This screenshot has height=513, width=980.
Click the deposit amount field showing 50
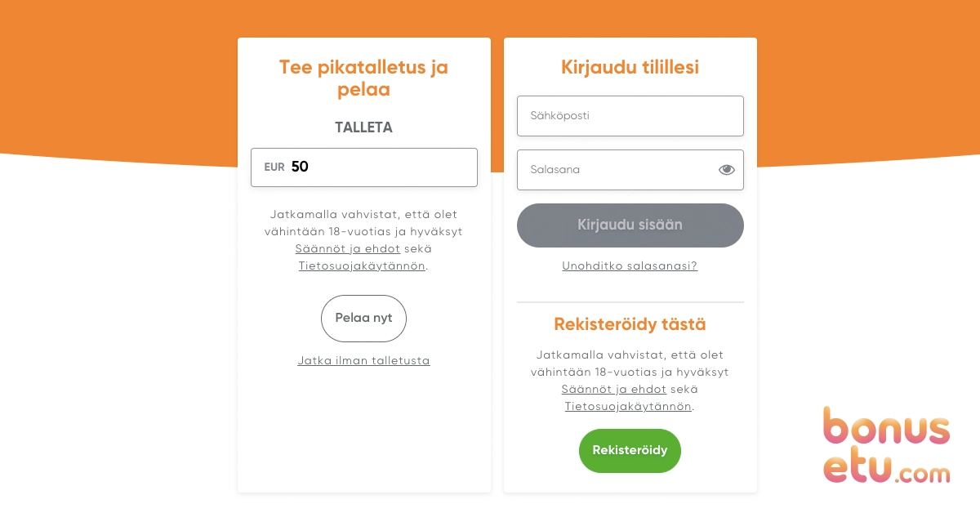364,167
